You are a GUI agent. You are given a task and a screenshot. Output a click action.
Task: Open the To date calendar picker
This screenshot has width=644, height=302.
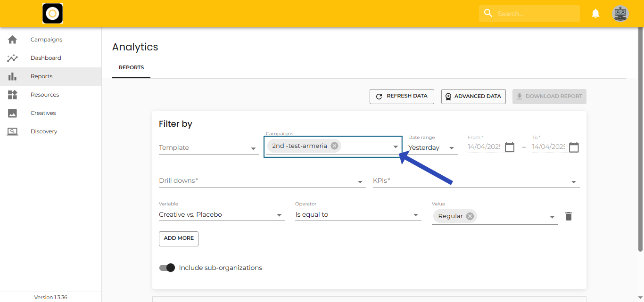coord(574,147)
